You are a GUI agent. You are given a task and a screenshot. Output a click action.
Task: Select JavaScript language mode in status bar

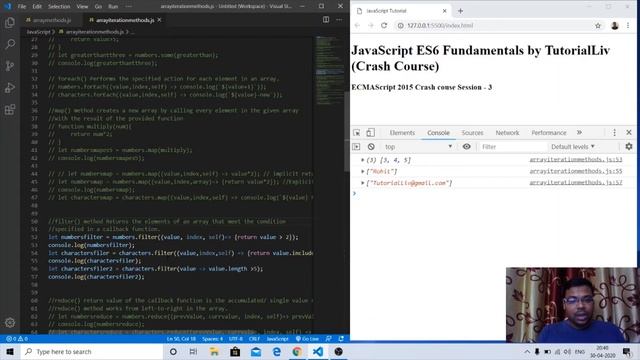point(278,339)
